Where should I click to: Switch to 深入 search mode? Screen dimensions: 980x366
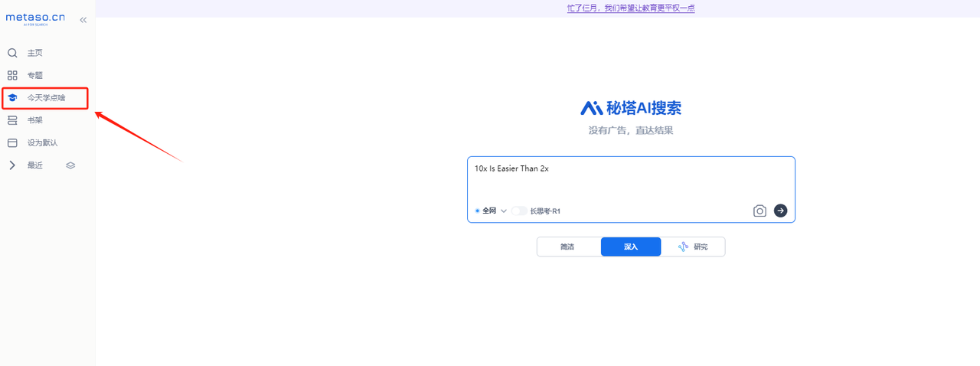(x=631, y=247)
